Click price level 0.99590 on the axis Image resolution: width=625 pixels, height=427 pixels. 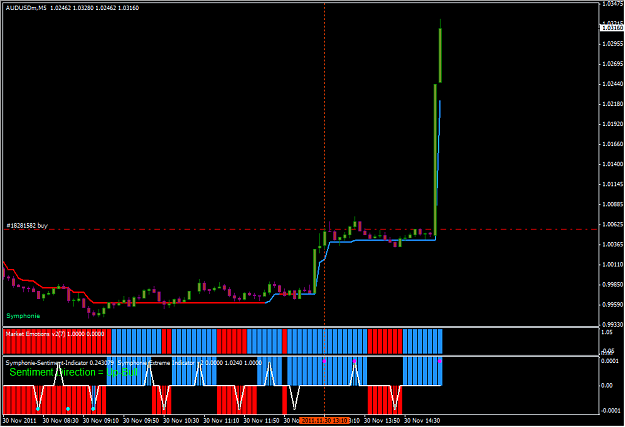(613, 305)
